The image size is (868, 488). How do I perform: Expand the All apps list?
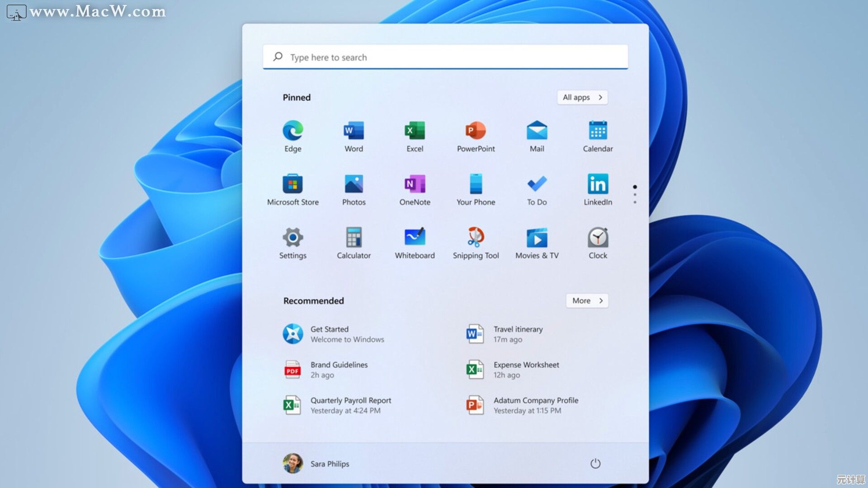pyautogui.click(x=582, y=97)
